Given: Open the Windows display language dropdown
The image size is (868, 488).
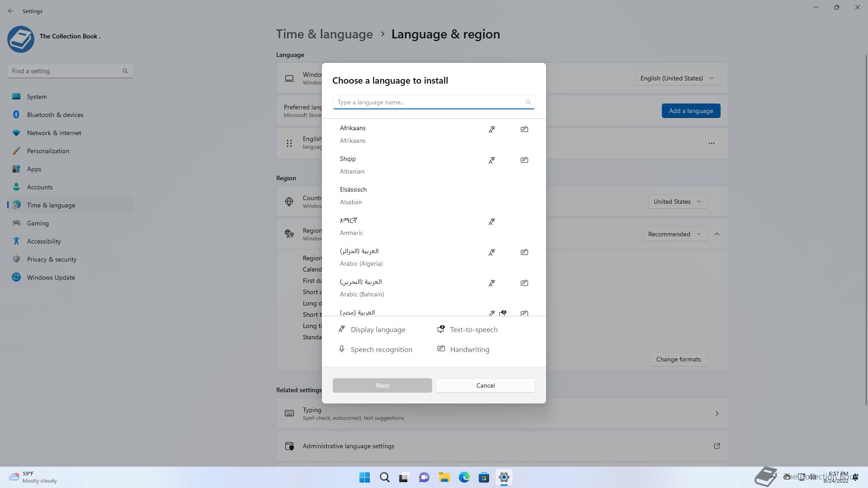Looking at the screenshot, I should [x=677, y=78].
